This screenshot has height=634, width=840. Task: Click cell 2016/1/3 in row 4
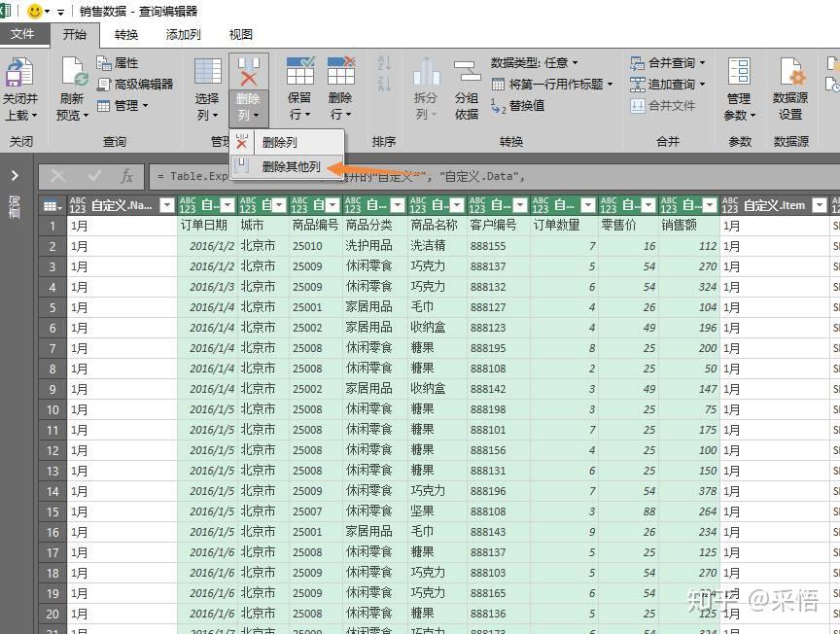click(x=207, y=287)
